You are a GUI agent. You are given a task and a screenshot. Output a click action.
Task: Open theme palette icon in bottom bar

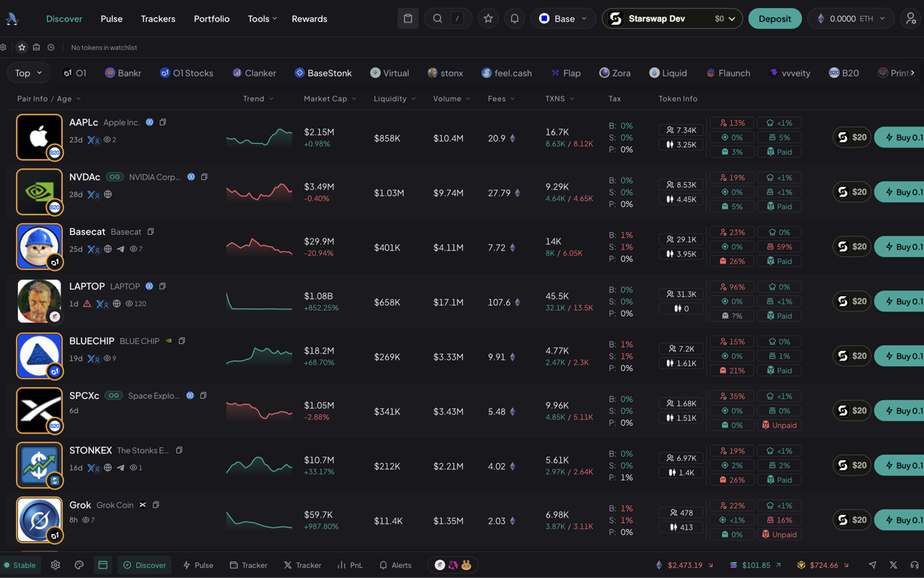(x=79, y=565)
